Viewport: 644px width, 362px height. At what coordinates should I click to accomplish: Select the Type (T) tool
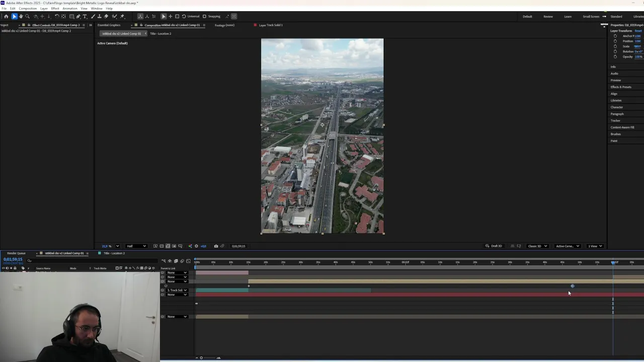pos(85,17)
